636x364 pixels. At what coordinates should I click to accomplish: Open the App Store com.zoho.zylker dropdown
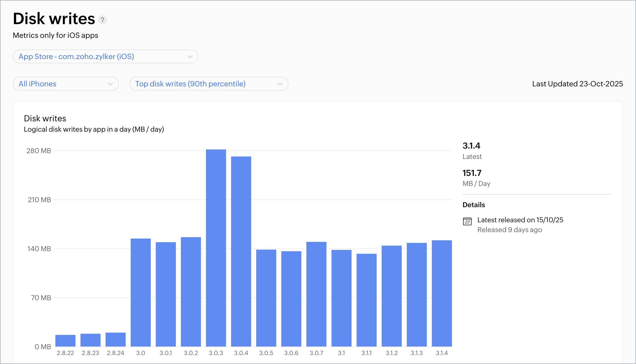point(105,56)
